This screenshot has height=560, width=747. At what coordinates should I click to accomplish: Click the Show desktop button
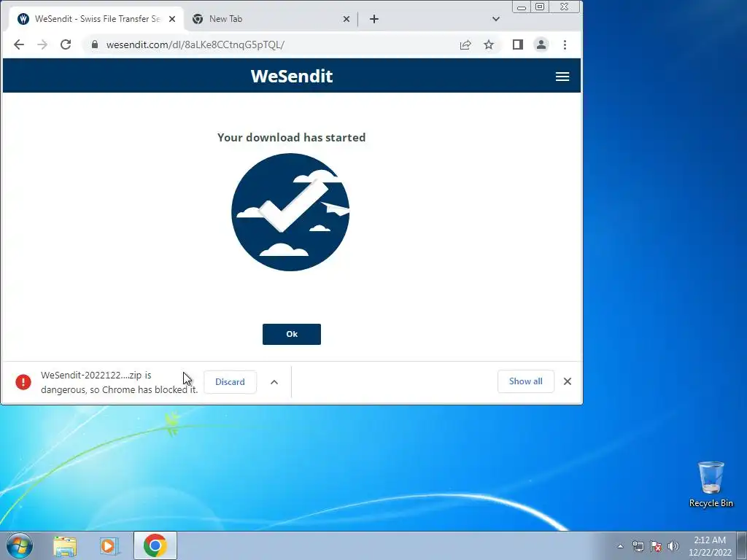tap(742, 545)
